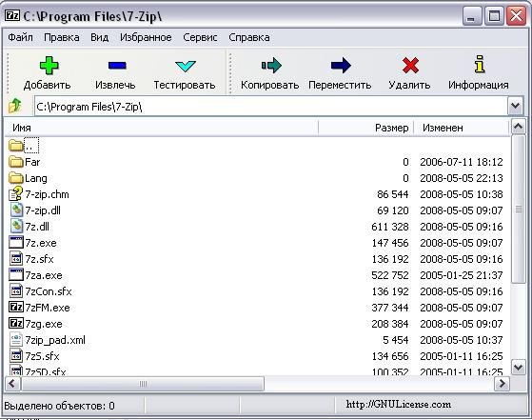Open the Вид menu

click(99, 37)
